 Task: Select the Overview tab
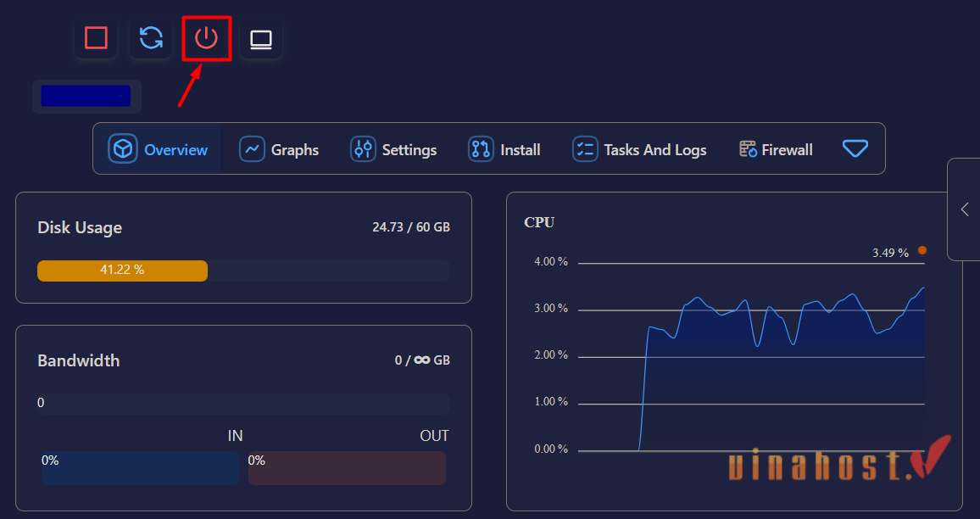(x=158, y=150)
